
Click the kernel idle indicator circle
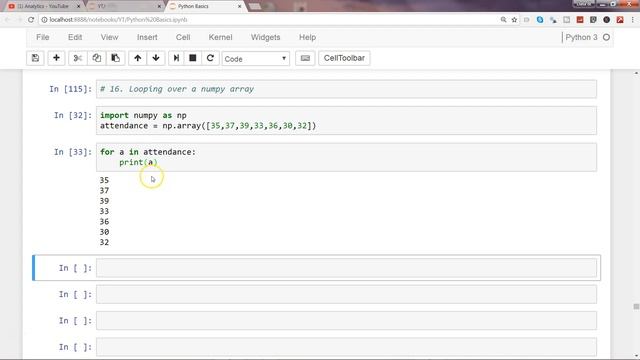pyautogui.click(x=606, y=37)
